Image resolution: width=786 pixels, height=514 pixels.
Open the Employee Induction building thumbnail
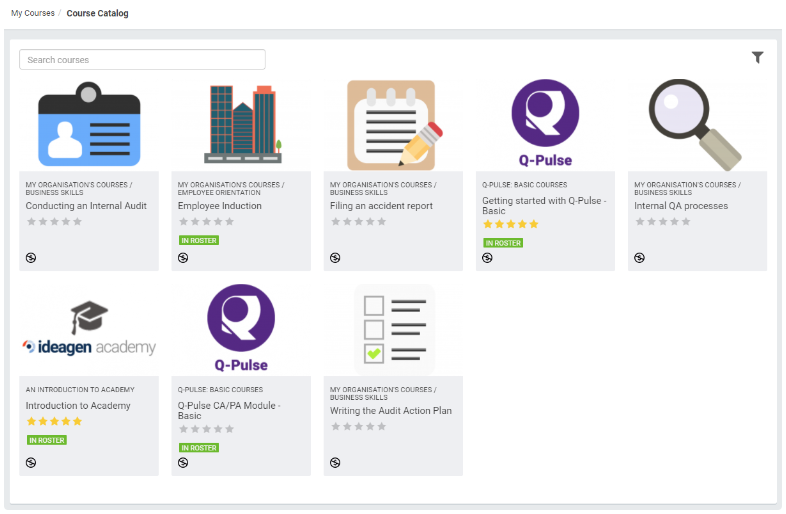tap(243, 124)
